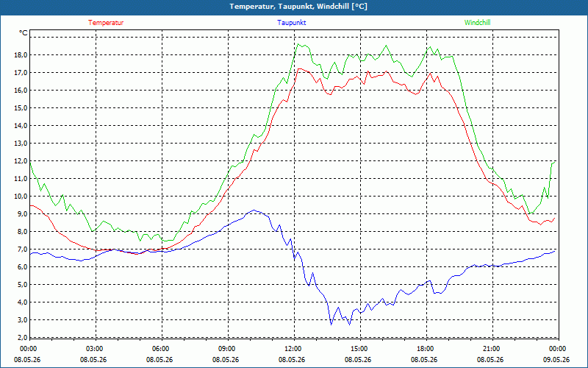Click the '8,0' y-axis value
Image resolution: width=588 pixels, height=368 pixels.
coord(22,231)
